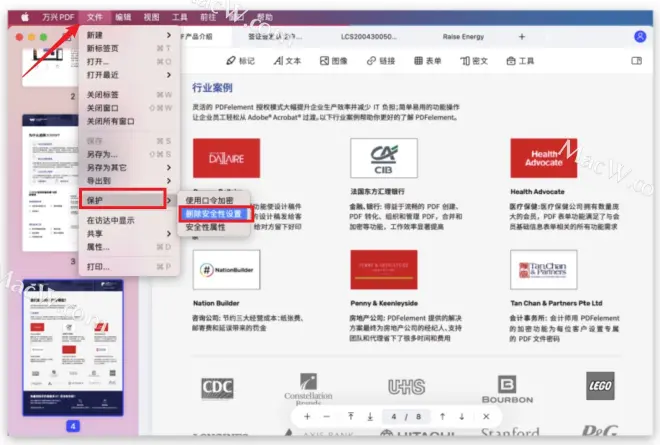Screen dimensions: 660x445
Task: Choose 在访达中显示 menu entry
Action: point(129,220)
